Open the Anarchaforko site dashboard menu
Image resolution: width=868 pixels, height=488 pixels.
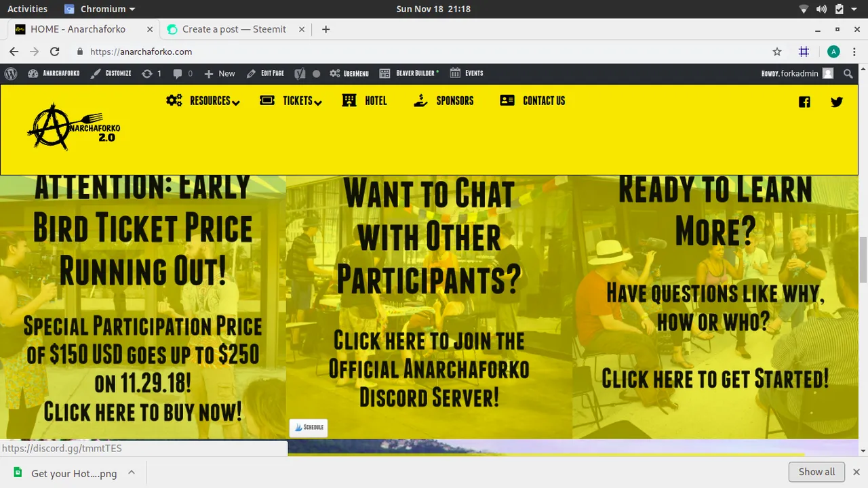pyautogui.click(x=54, y=73)
